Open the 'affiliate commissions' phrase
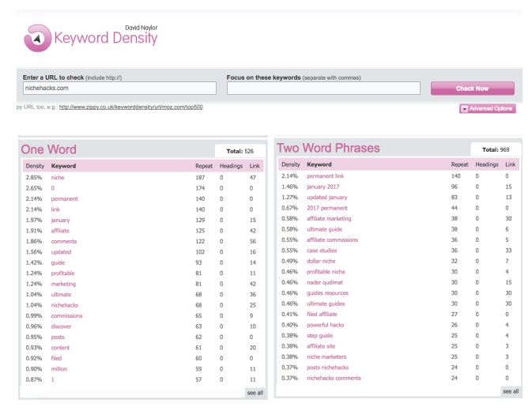This screenshot has width=532, height=411. tap(333, 239)
